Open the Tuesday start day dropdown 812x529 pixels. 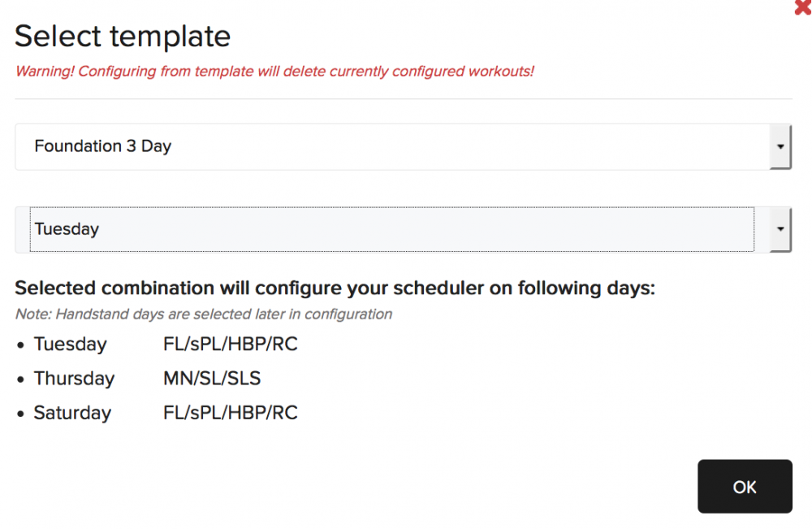coord(403,229)
